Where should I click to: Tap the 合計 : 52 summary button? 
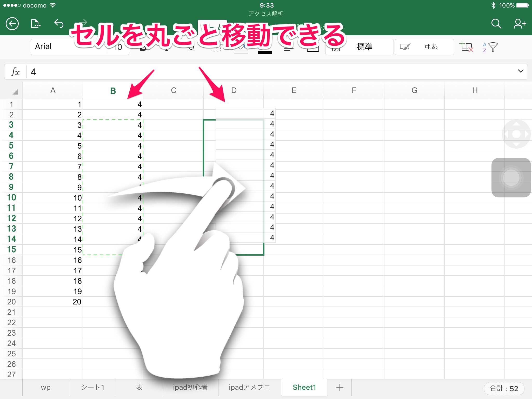coord(504,388)
